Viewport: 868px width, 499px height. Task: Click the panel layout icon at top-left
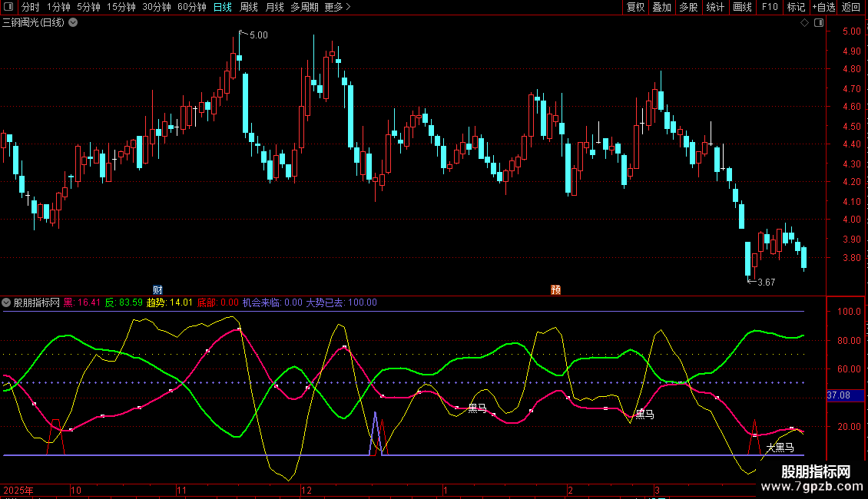pyautogui.click(x=9, y=8)
